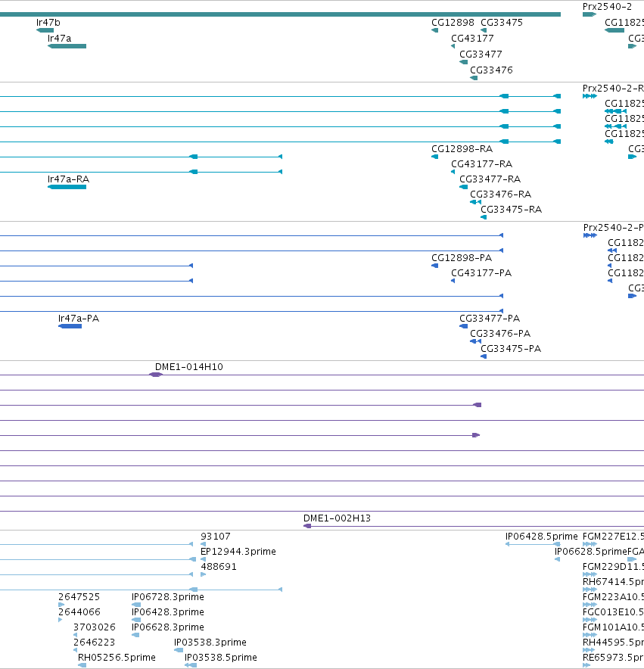
Task: Click the CG43177-RA transcript label
Action: (x=482, y=163)
